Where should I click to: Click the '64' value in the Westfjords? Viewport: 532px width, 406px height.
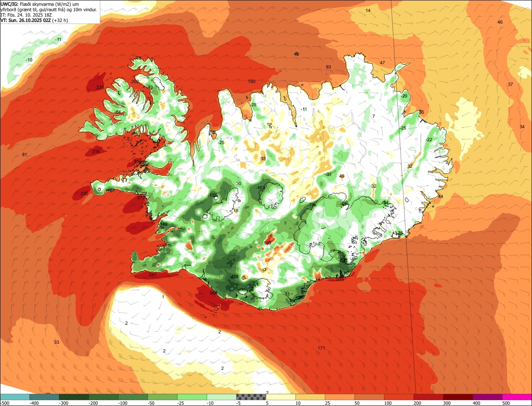click(118, 112)
